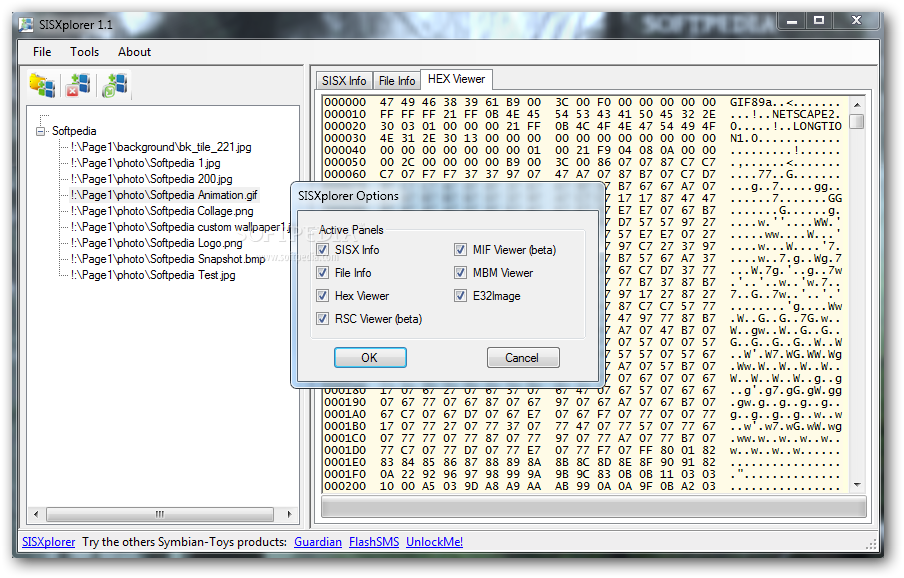904x578 pixels.
Task: Click the hex viewer vertical scrollbar thumb
Action: [x=857, y=121]
